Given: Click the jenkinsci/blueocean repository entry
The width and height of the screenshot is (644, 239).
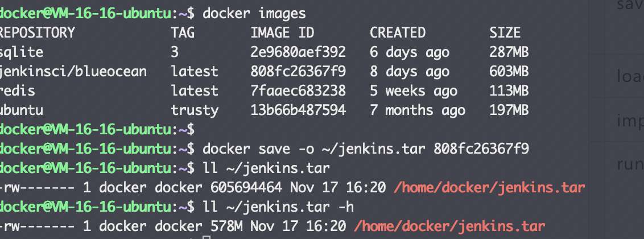Looking at the screenshot, I should 73,72.
